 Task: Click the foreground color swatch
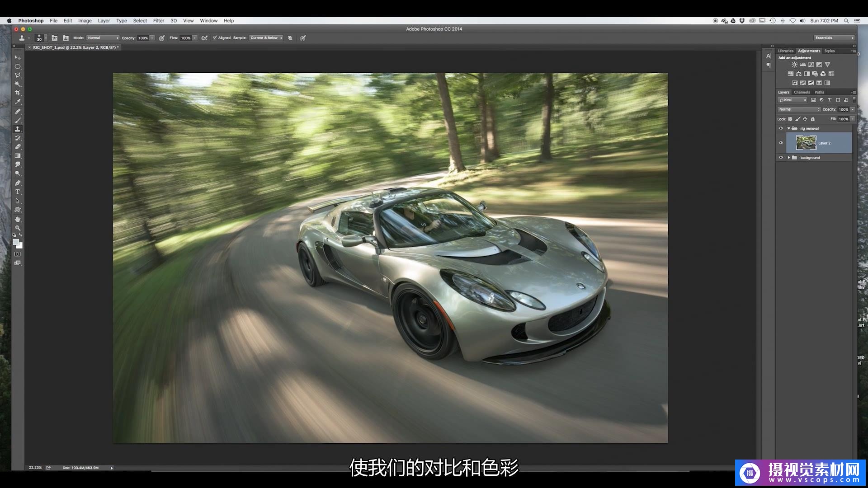pos(16,242)
